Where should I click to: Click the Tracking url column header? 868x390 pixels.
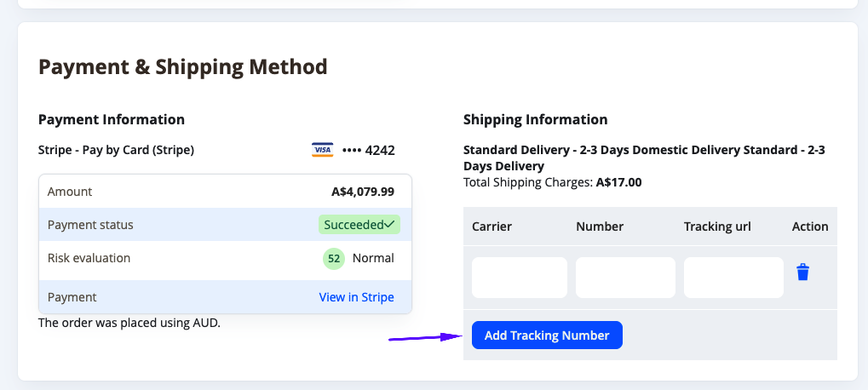717,227
